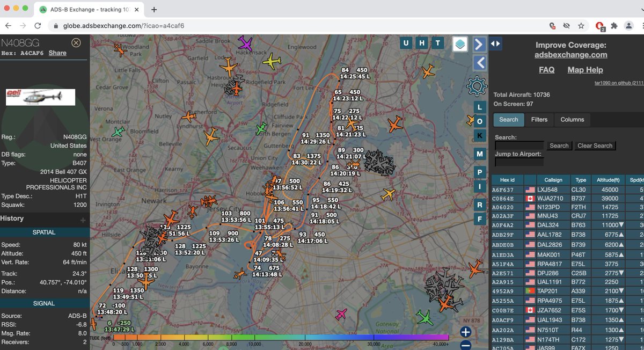644x350 pixels.
Task: Zoom out the map with minus icon
Action: pos(466,345)
